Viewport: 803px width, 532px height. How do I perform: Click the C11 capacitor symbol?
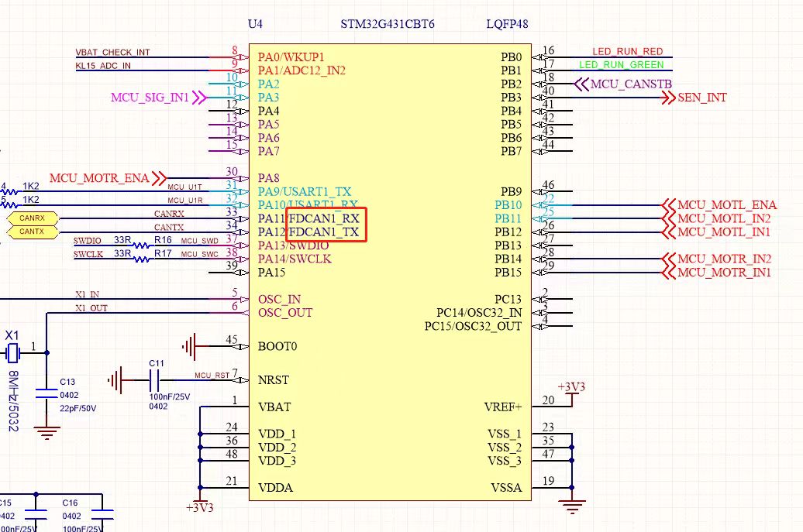(153, 380)
